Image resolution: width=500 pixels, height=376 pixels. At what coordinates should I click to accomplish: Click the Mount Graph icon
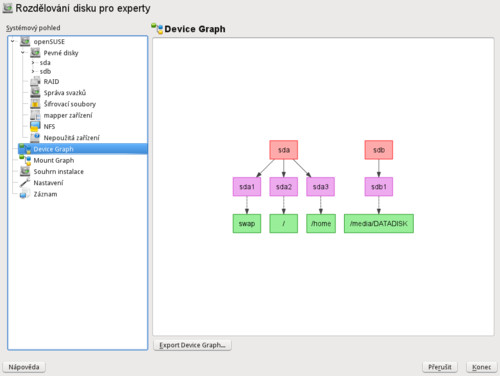point(25,160)
